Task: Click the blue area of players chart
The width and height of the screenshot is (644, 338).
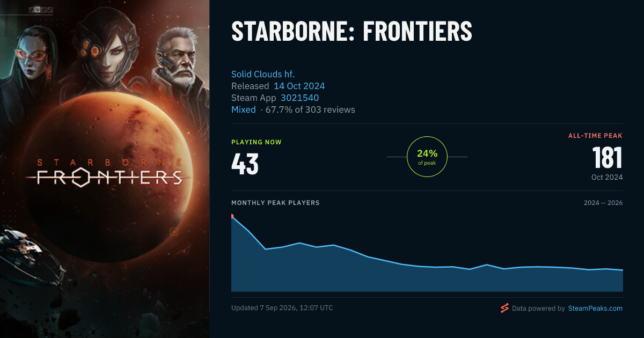Action: [427, 276]
